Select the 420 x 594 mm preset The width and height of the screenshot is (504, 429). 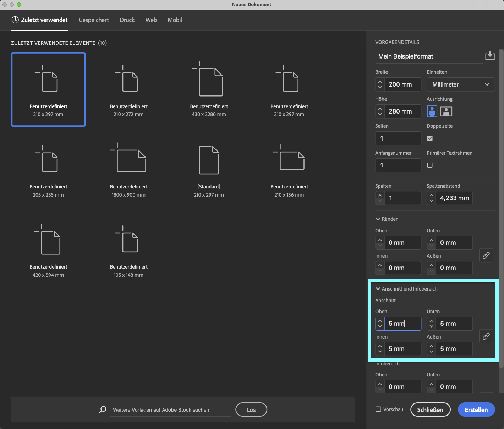pos(48,250)
